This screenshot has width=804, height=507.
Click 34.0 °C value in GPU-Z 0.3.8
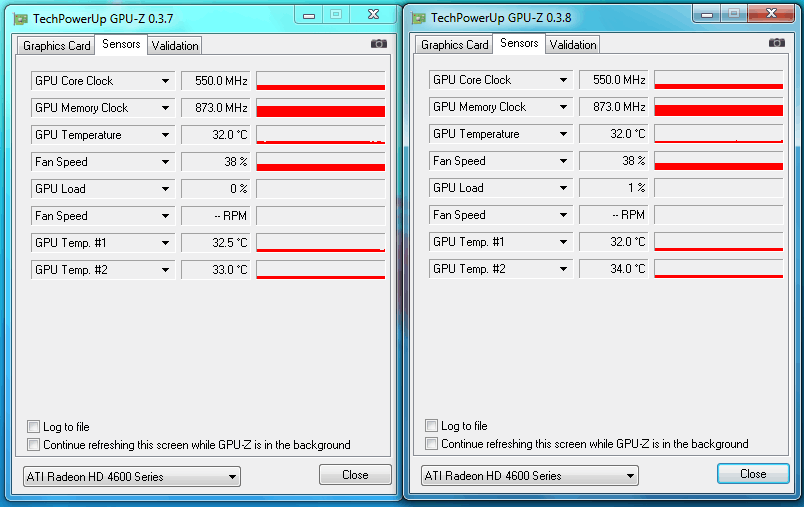[614, 269]
